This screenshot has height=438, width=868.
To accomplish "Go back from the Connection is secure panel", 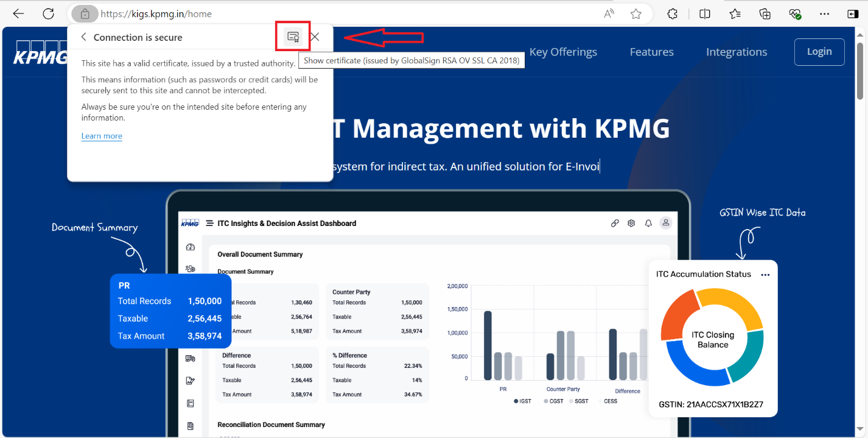I will click(84, 37).
